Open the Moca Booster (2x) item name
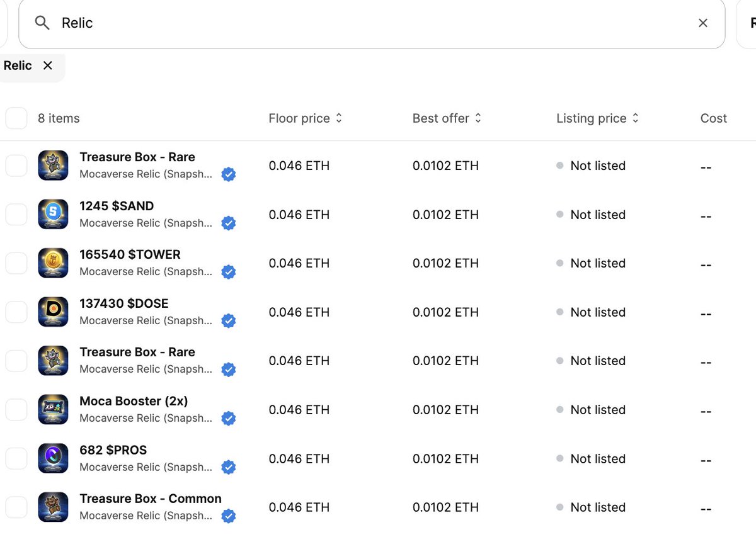756x559 pixels. tap(134, 401)
